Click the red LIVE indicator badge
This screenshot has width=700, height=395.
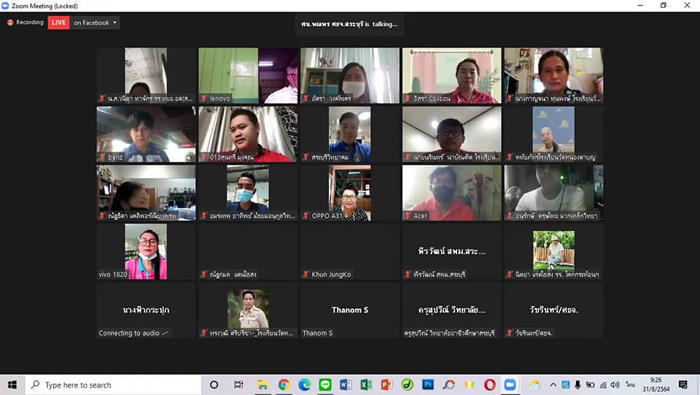click(58, 22)
